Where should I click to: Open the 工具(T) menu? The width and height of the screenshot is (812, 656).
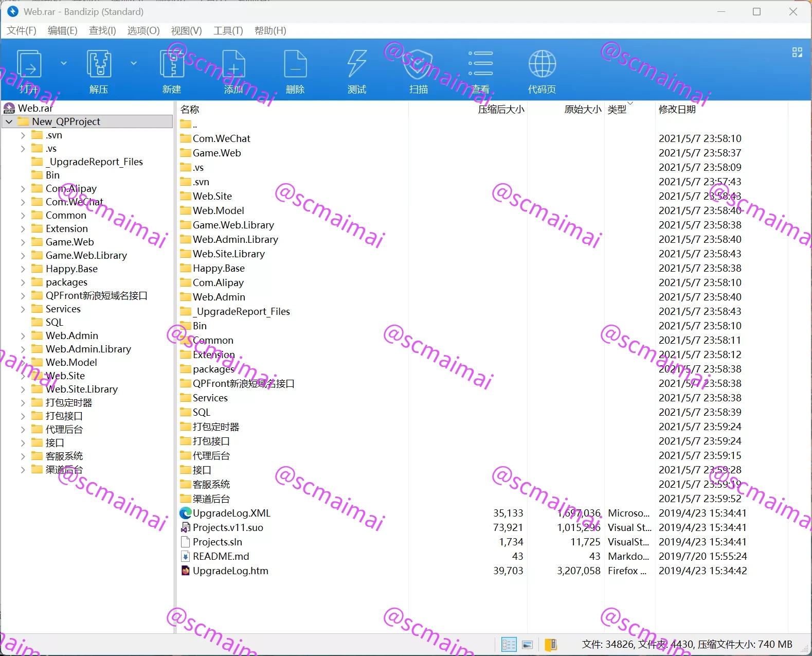(x=228, y=30)
